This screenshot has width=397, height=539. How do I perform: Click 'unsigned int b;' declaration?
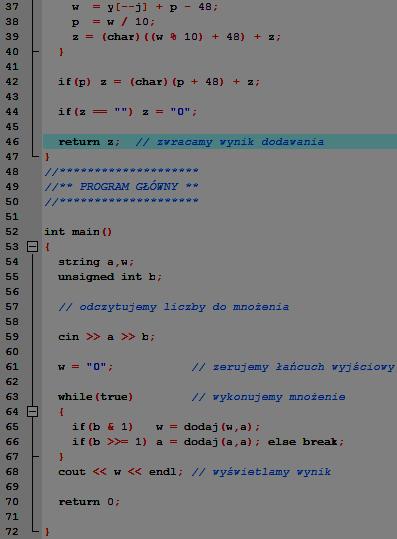pos(110,277)
